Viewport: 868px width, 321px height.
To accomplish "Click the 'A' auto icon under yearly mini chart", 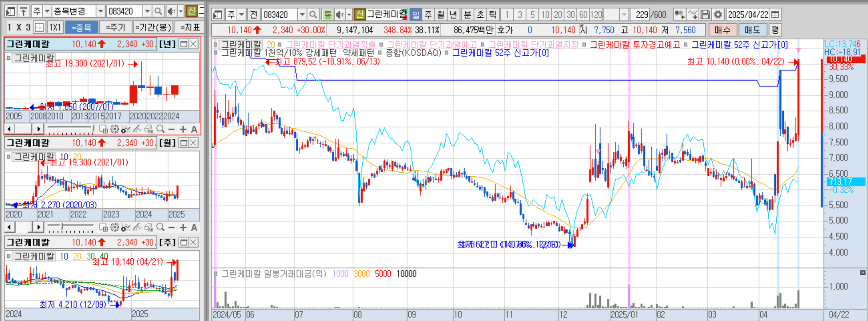I will (194, 129).
